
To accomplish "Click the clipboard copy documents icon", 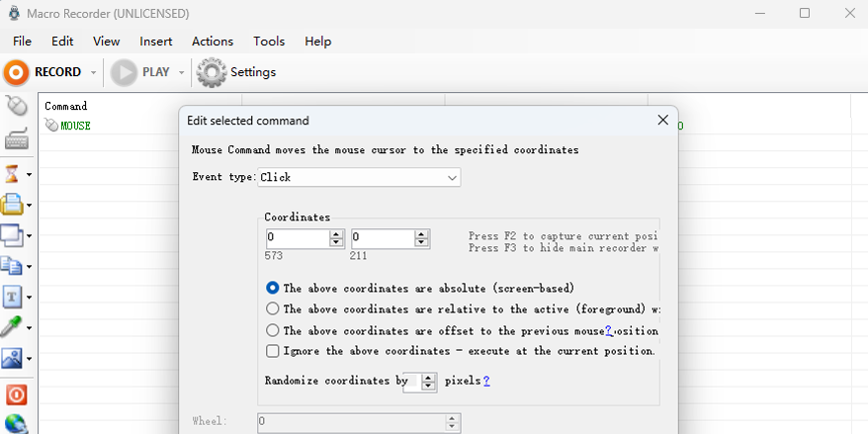I will [x=12, y=266].
